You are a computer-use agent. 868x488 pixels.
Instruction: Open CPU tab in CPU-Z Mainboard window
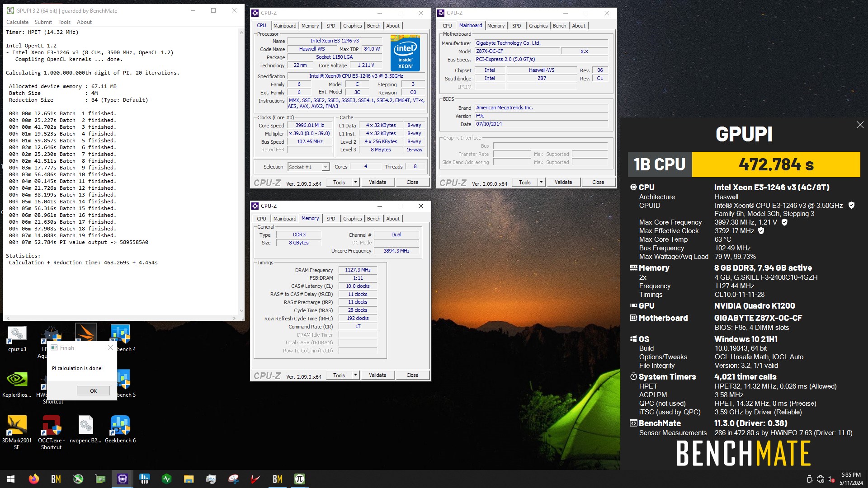tap(447, 26)
